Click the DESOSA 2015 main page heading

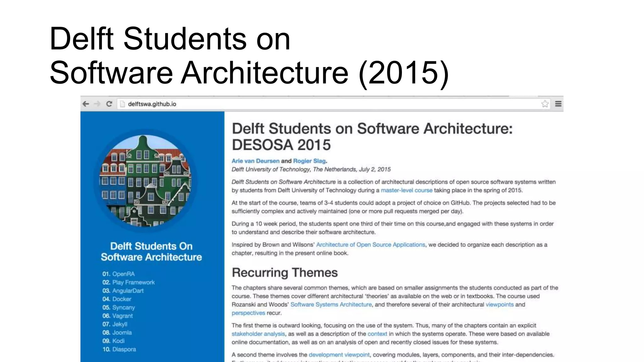point(372,137)
